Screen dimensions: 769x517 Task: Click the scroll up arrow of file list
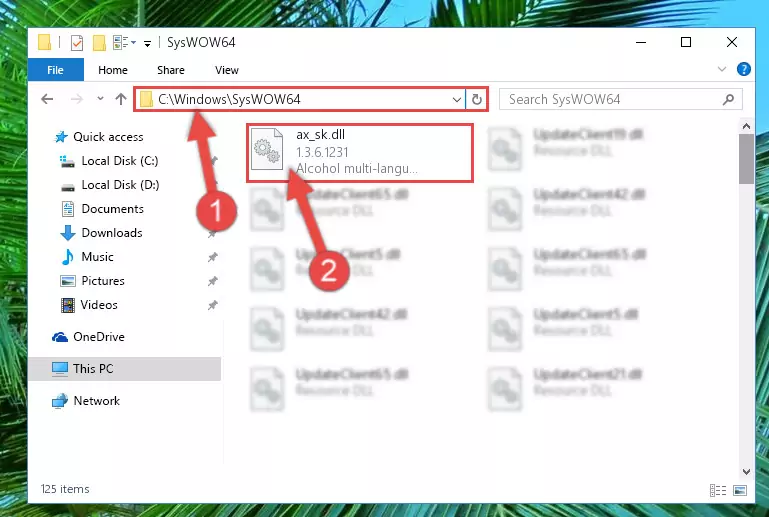[x=746, y=127]
